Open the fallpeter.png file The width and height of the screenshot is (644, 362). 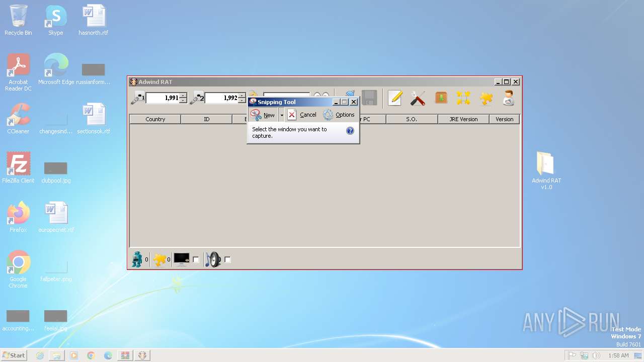point(56,270)
